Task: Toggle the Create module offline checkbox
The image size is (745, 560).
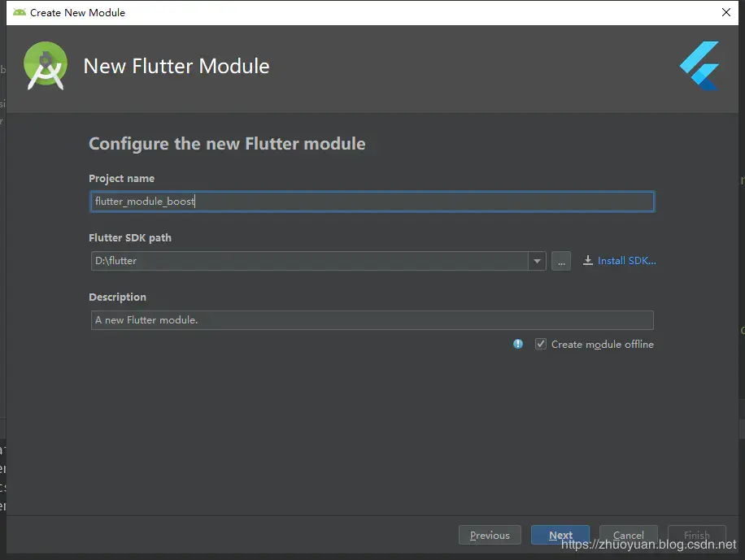Action: pyautogui.click(x=541, y=344)
